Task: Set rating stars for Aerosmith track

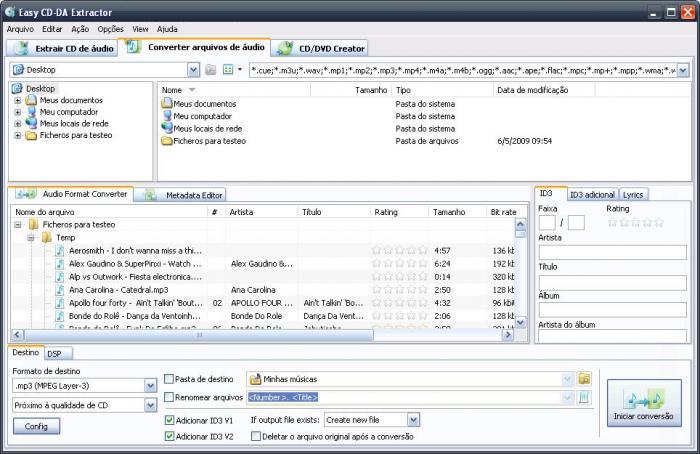Action: [x=400, y=250]
